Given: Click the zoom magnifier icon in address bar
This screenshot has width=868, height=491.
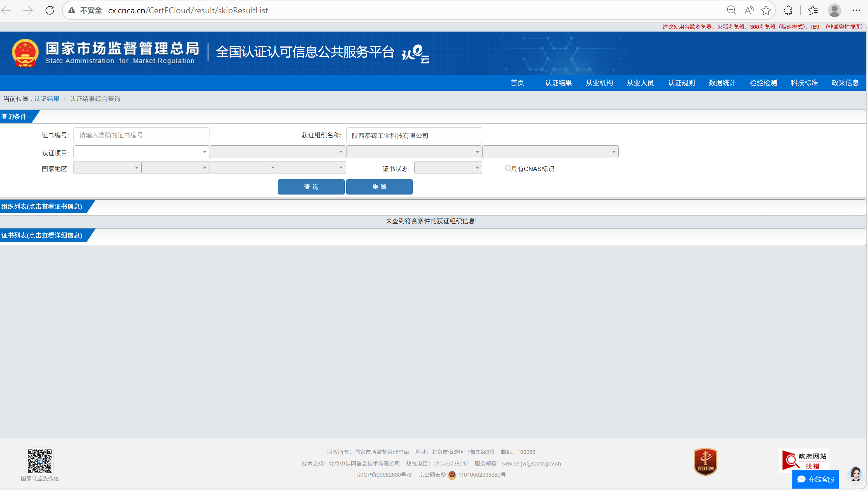Looking at the screenshot, I should click(x=731, y=10).
